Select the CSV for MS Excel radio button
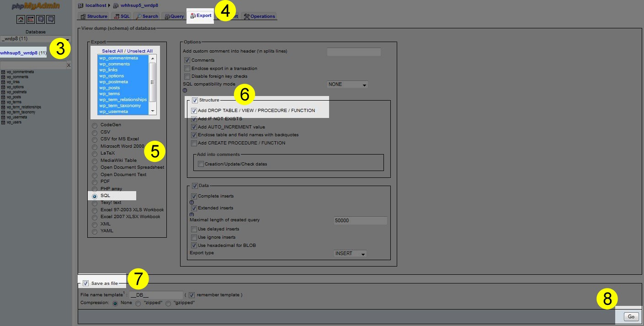The width and height of the screenshot is (644, 326). 95,139
